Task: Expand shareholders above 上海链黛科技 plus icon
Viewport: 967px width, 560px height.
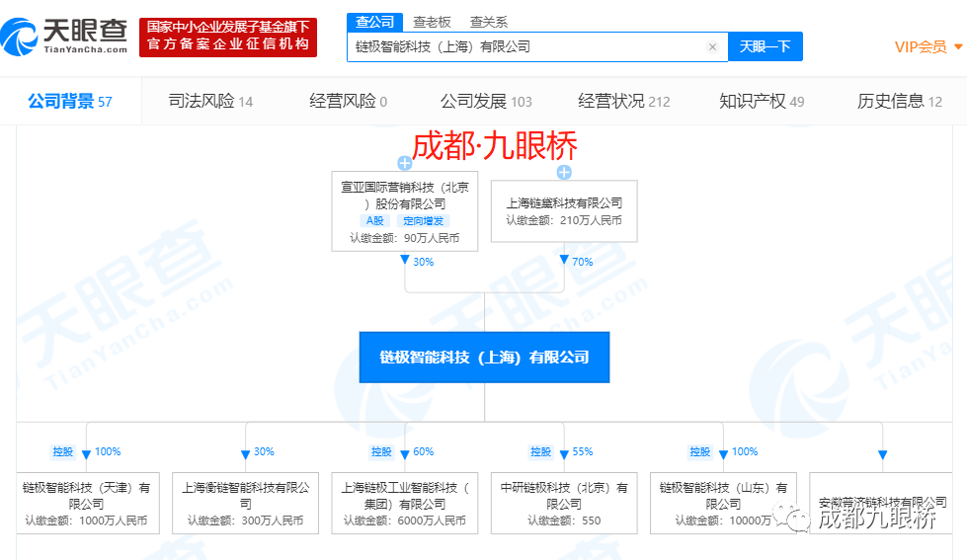Action: (564, 172)
